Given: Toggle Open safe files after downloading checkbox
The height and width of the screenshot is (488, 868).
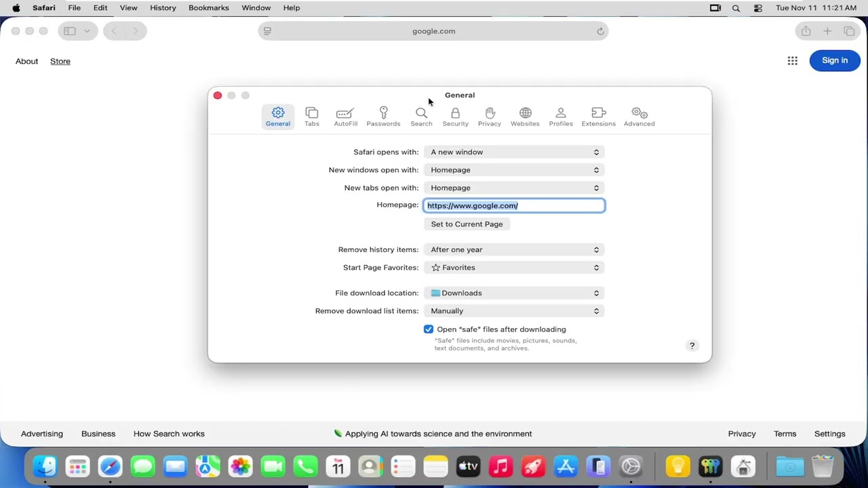Looking at the screenshot, I should 429,329.
